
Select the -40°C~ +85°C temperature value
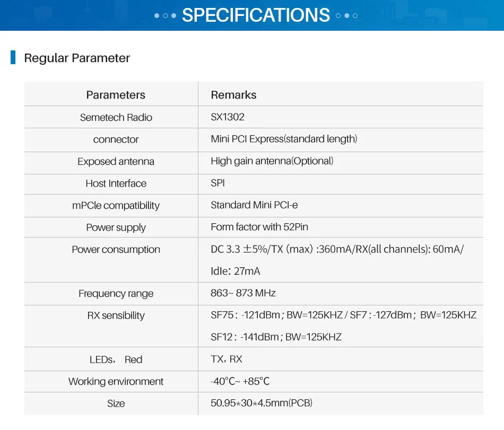[240, 382]
